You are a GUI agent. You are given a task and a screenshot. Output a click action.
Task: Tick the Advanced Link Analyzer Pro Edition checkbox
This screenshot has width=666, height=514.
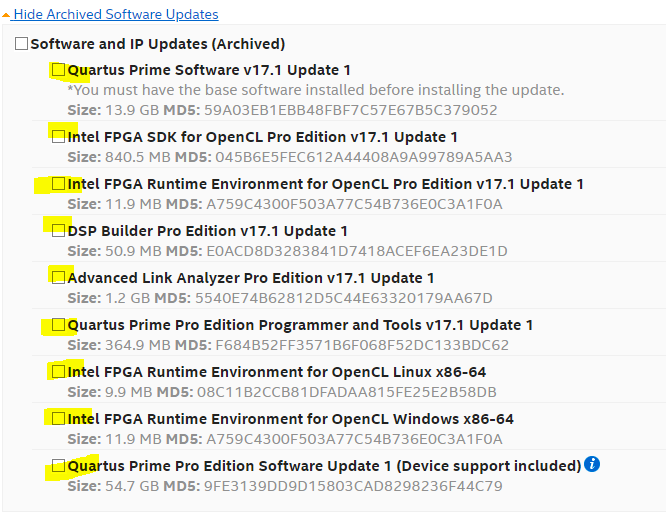(x=59, y=277)
